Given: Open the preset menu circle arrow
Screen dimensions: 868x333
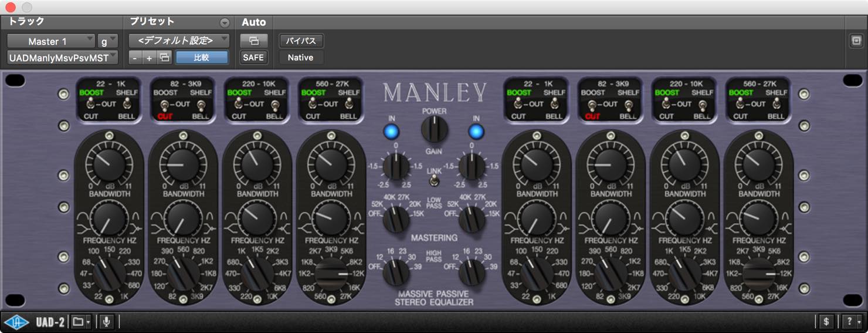Looking at the screenshot, I should click(224, 23).
